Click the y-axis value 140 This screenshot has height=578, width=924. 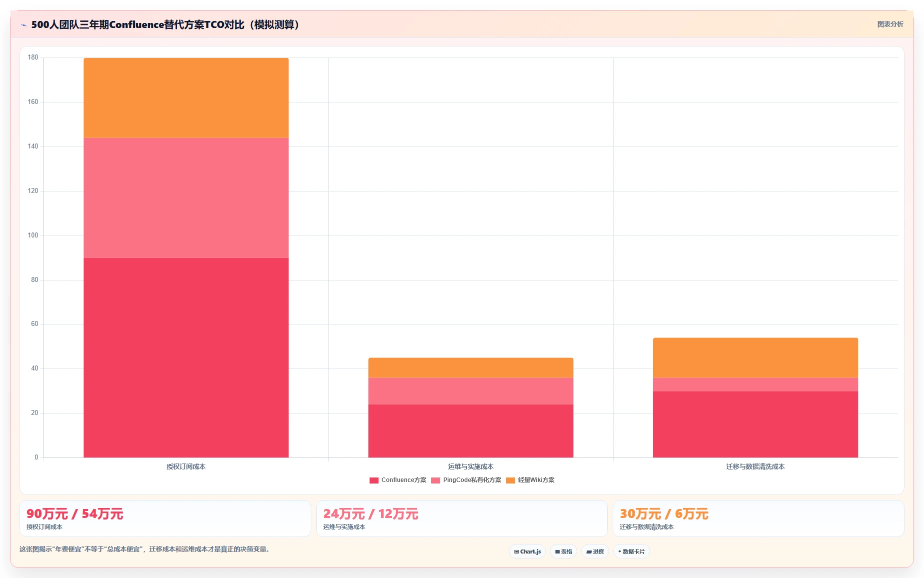coord(33,146)
